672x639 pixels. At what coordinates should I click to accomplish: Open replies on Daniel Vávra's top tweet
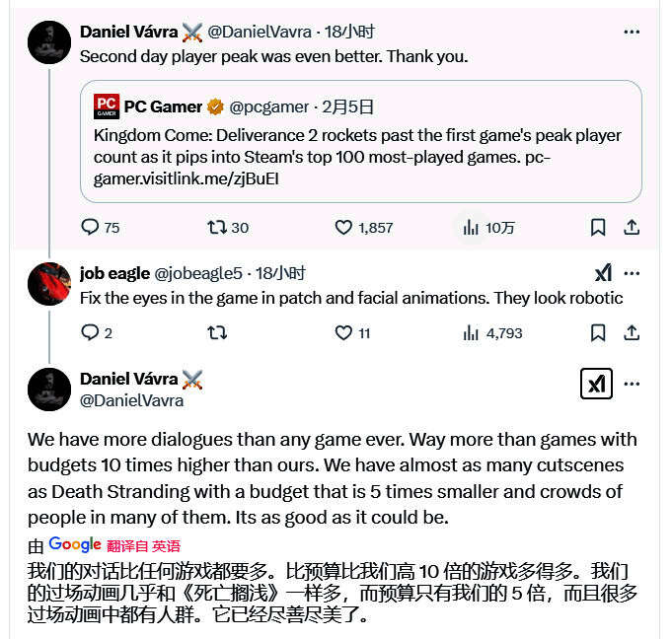coord(100,228)
